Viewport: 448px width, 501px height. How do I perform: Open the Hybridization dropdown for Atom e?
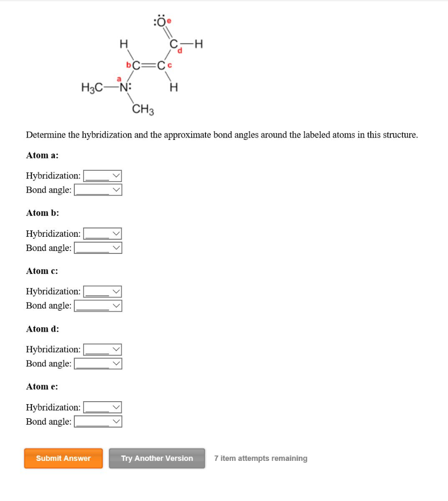(101, 407)
